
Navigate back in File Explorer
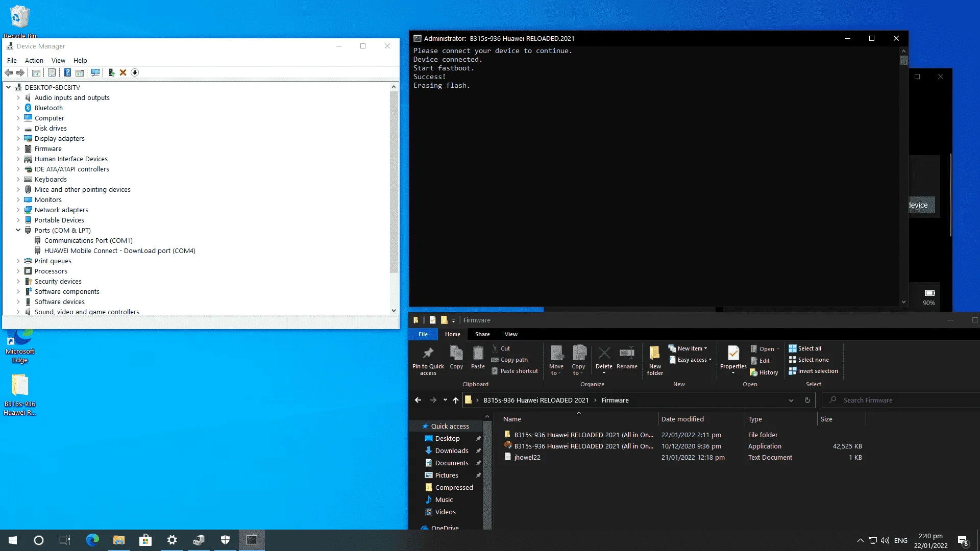tap(418, 400)
